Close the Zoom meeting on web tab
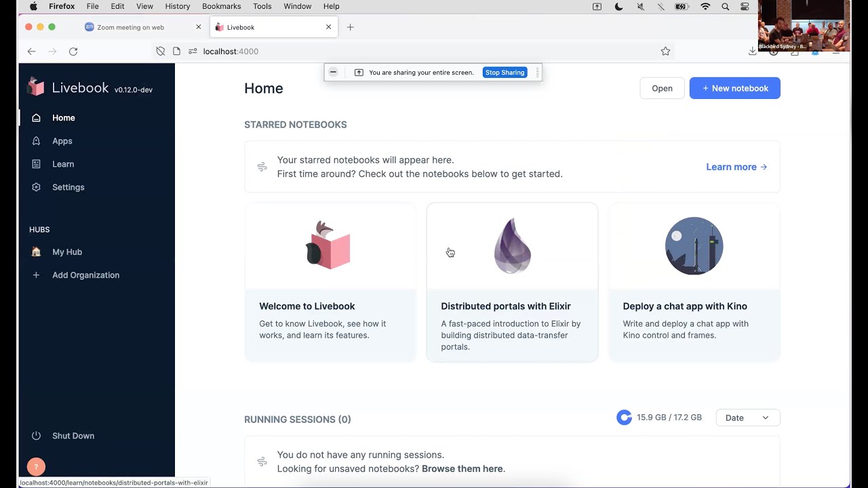The height and width of the screenshot is (488, 868). click(199, 27)
